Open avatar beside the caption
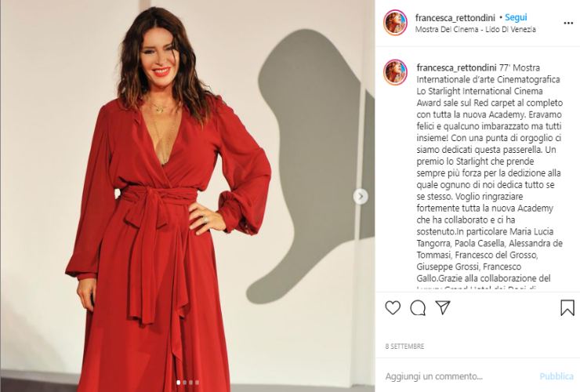This screenshot has height=392, width=580. pos(396,72)
